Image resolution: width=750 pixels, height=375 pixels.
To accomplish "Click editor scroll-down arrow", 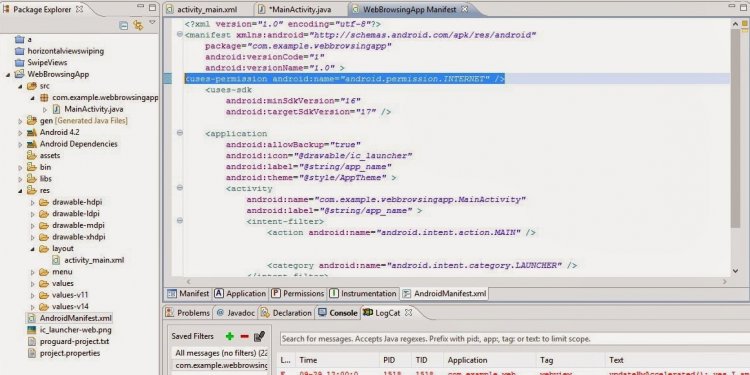I will [x=736, y=271].
